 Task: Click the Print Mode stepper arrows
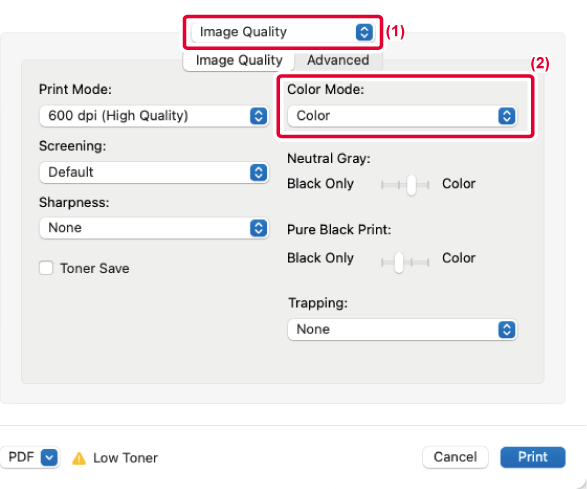coord(258,116)
